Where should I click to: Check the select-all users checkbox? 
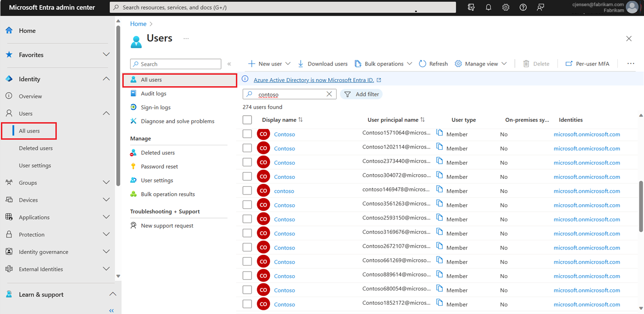[x=247, y=119]
